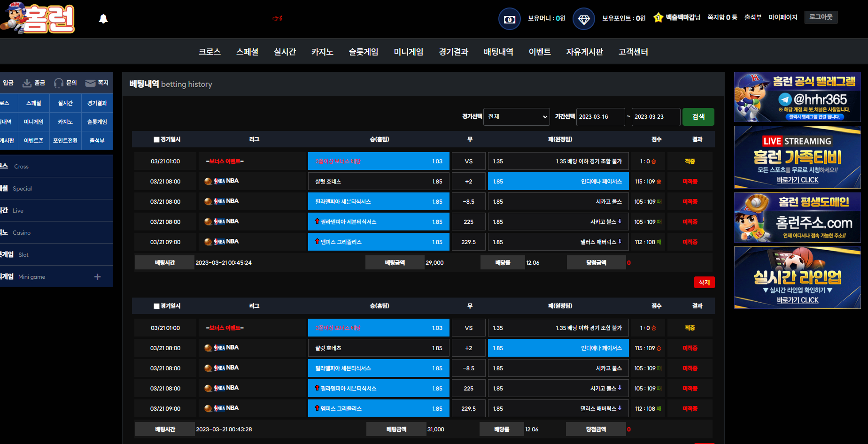Expand the Mini game plus sign
Image resolution: width=868 pixels, height=444 pixels.
coord(97,277)
